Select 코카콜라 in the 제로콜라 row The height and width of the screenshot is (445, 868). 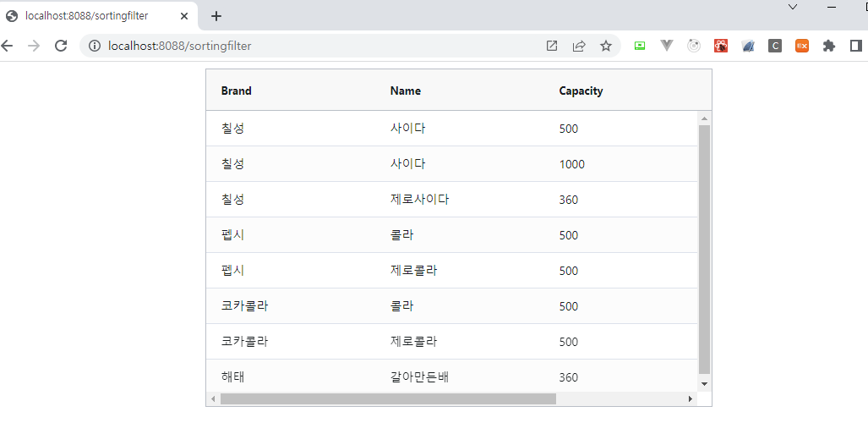tap(244, 342)
